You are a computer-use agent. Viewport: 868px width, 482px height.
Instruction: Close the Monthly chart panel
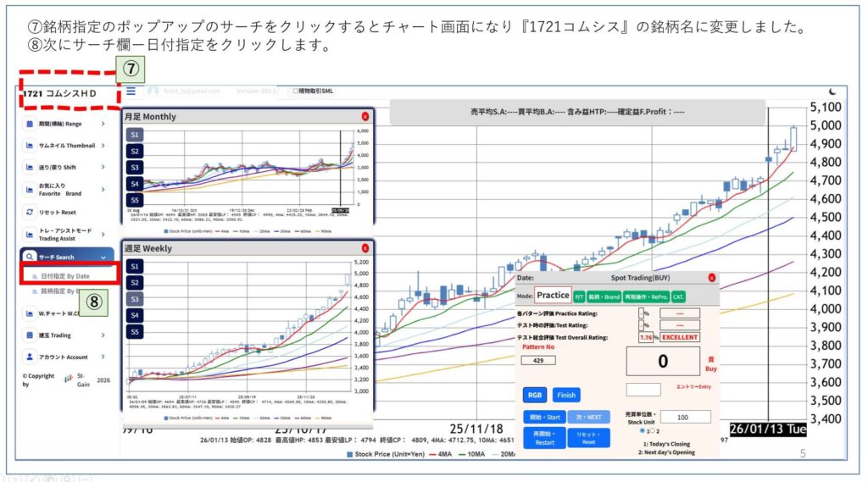(x=365, y=116)
